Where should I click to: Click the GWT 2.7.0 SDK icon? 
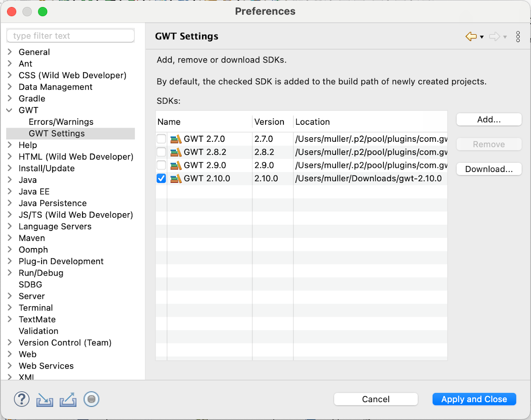tap(176, 139)
